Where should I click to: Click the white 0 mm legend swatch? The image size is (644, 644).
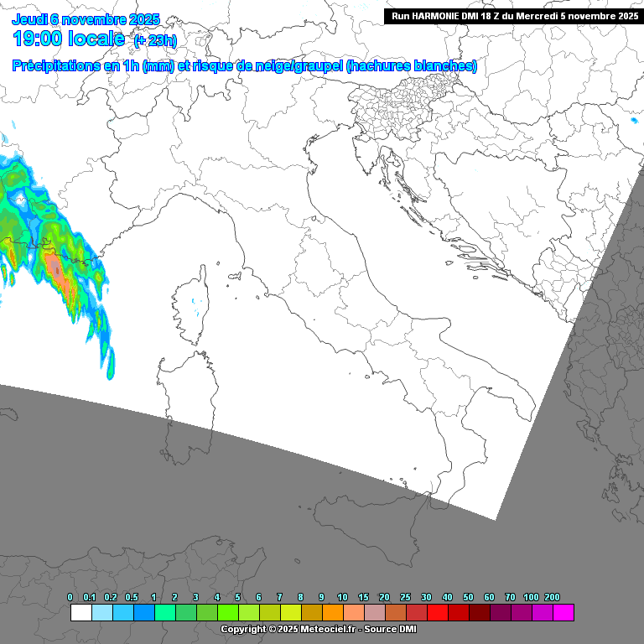[x=81, y=613]
